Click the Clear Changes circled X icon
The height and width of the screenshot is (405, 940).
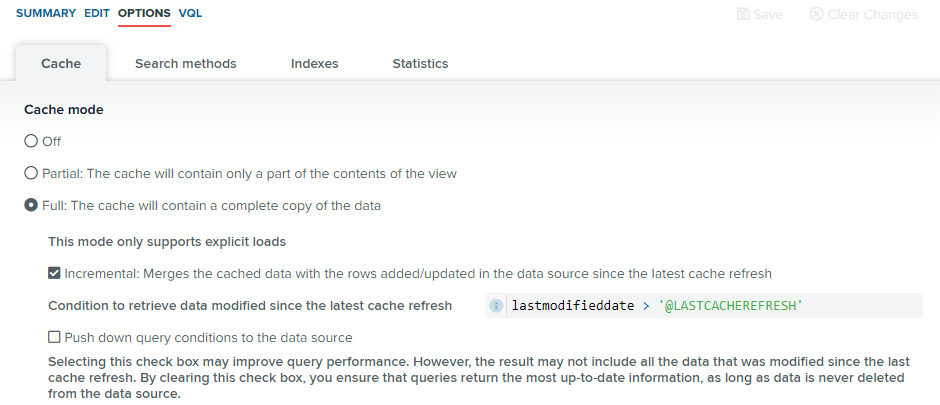816,14
